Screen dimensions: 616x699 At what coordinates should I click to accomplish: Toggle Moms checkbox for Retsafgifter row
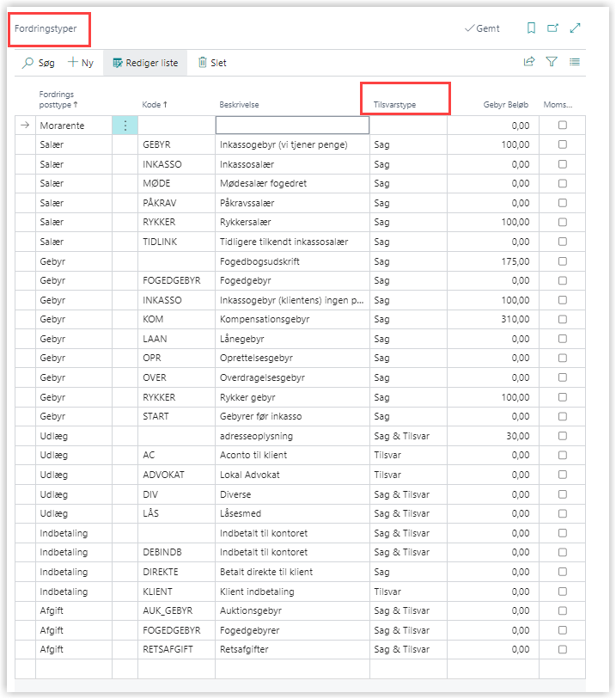(563, 649)
